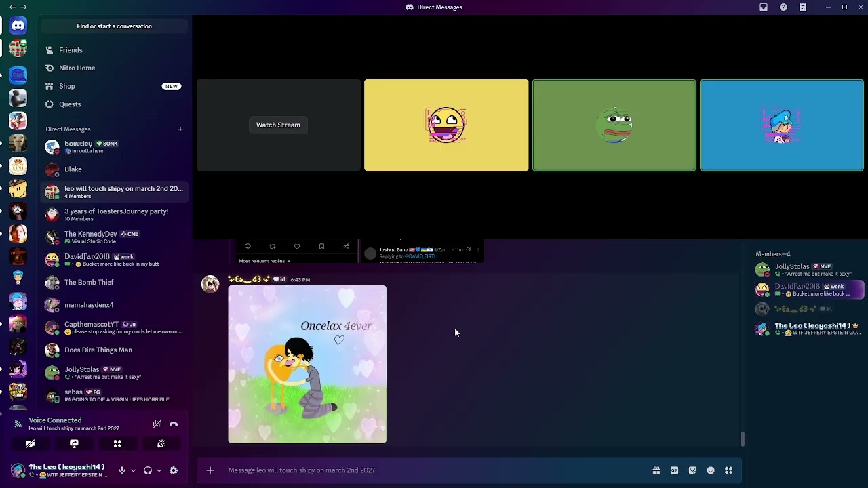868x488 pixels.
Task: Expand Most relevant replies dropdown
Action: point(265,261)
